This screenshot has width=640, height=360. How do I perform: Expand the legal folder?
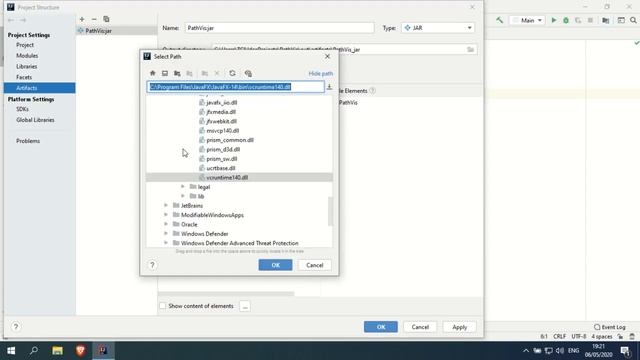click(x=183, y=187)
